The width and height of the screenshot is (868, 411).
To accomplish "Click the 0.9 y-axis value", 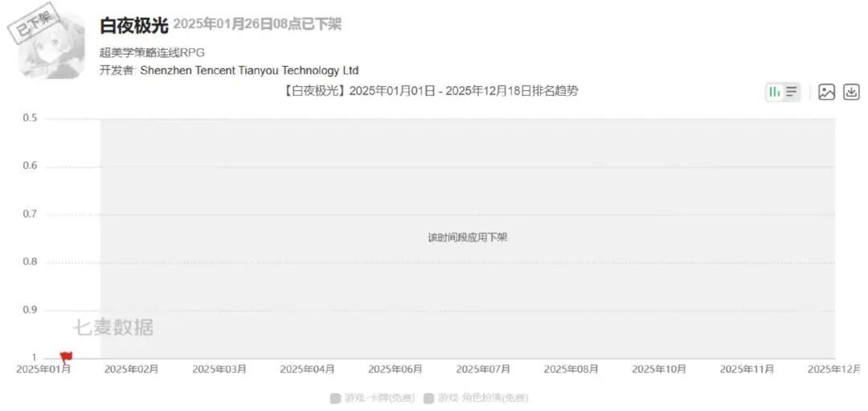I will [30, 310].
